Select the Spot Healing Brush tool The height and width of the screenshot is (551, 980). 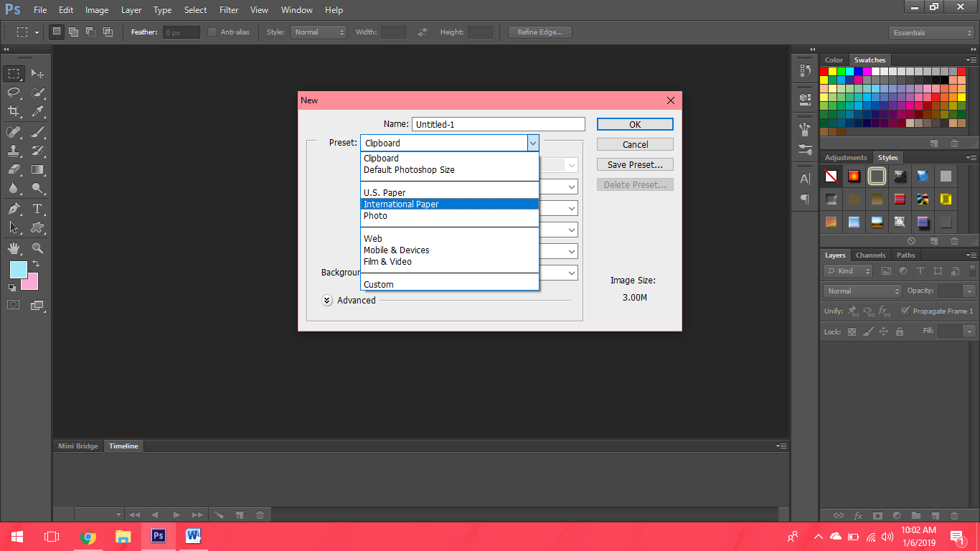14,132
